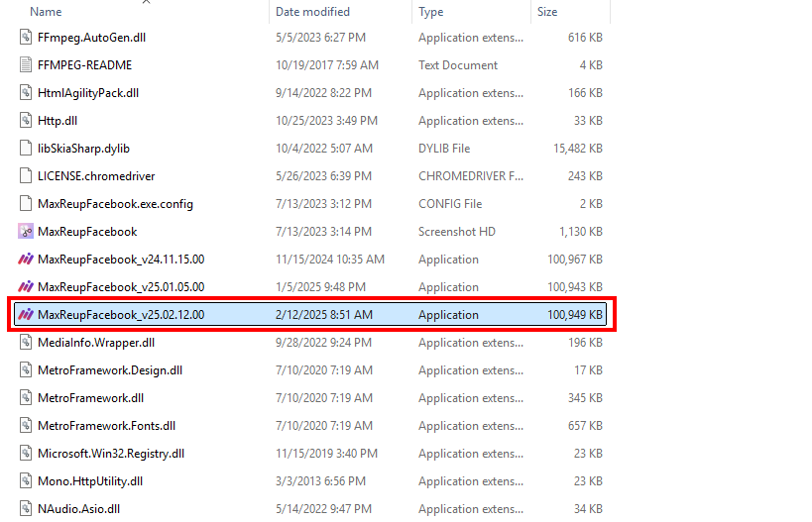Image resolution: width=812 pixels, height=522 pixels.
Task: Select the MetroFramework.dll file name
Action: (90, 398)
